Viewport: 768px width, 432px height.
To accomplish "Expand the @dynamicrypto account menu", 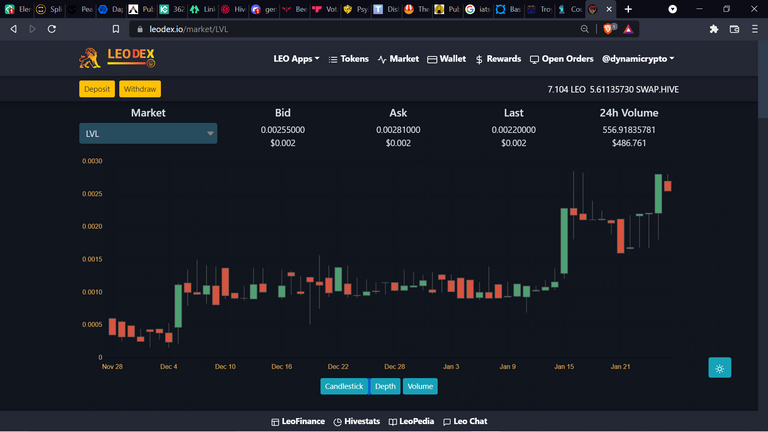I will pos(638,59).
